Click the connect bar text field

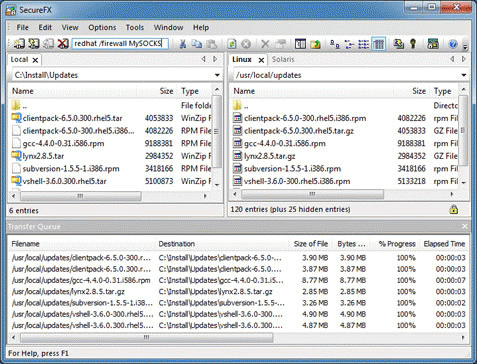point(120,44)
